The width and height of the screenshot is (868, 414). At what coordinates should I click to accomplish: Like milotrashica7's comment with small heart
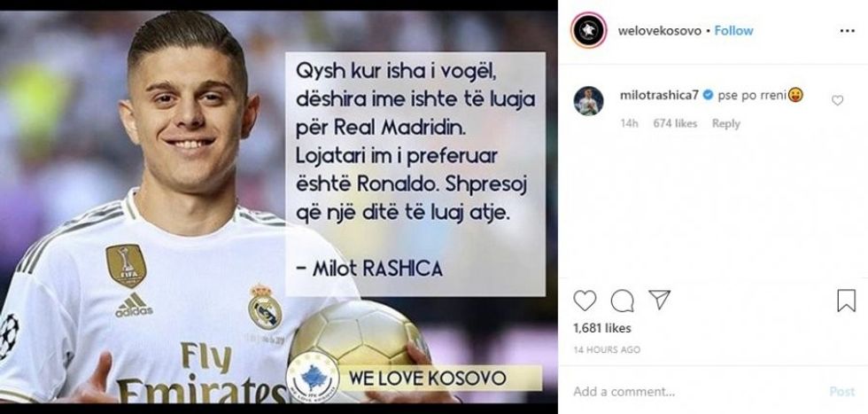[837, 100]
